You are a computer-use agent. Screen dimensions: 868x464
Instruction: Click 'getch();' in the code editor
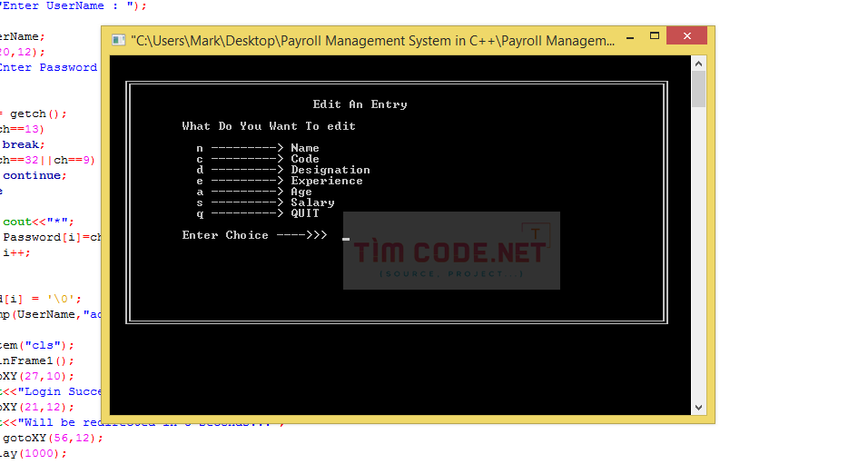click(x=38, y=114)
